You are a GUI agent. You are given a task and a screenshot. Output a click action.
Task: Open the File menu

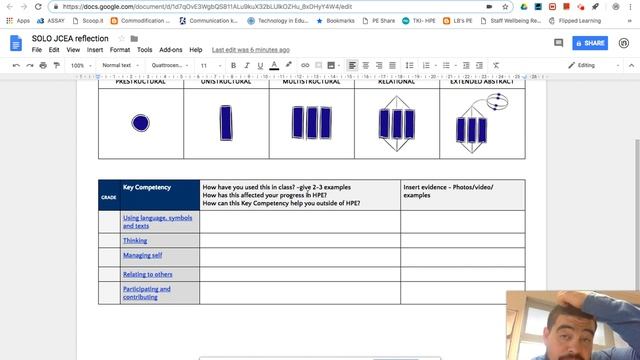[37, 50]
